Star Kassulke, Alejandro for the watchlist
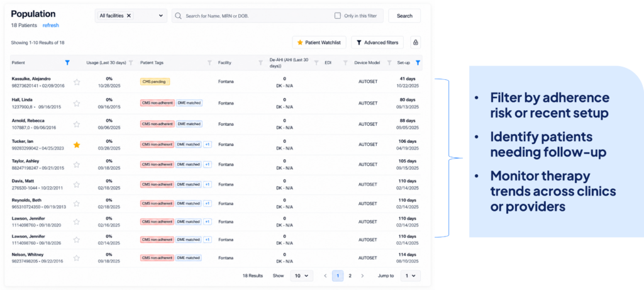 [77, 82]
